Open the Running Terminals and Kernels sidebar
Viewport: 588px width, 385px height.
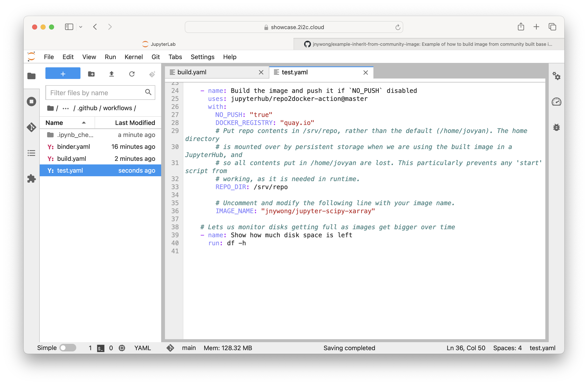pos(31,102)
